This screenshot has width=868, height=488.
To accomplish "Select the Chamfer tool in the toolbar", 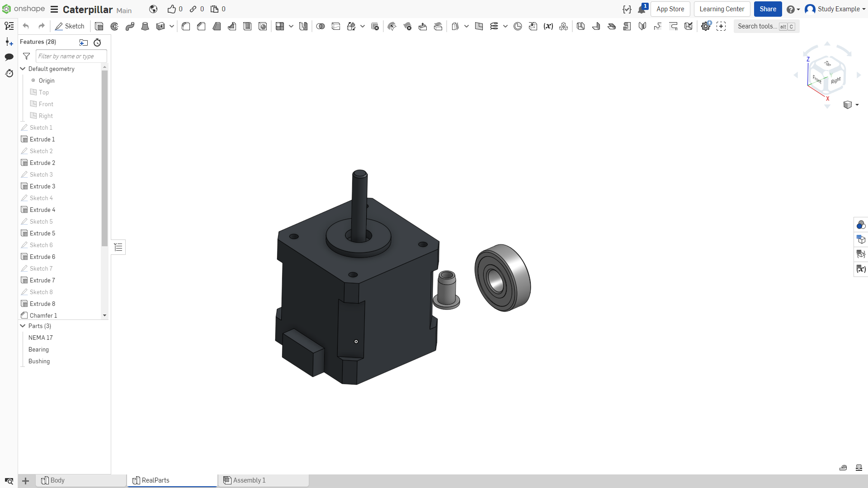I will (x=201, y=26).
